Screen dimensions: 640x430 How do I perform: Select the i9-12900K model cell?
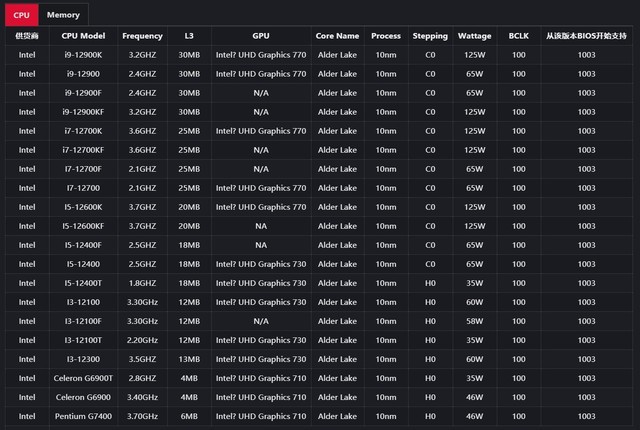click(x=84, y=55)
